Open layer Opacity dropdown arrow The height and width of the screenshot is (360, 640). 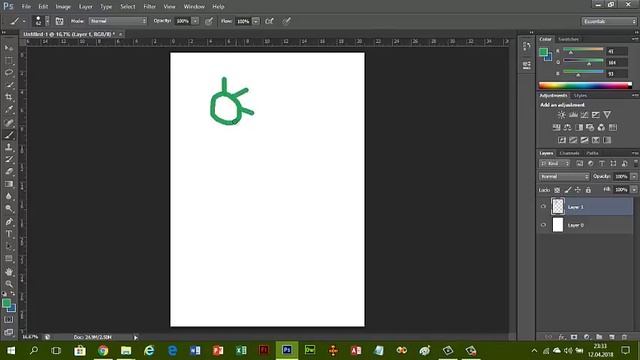tap(633, 177)
